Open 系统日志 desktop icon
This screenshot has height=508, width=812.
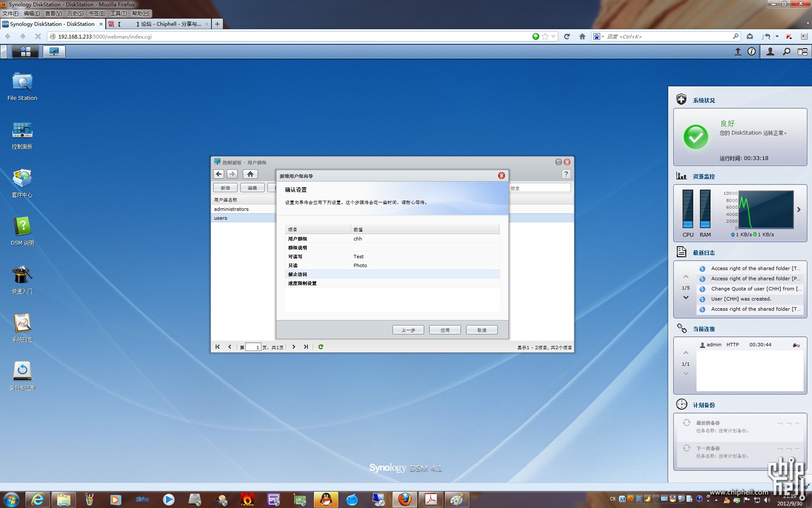[x=22, y=328]
